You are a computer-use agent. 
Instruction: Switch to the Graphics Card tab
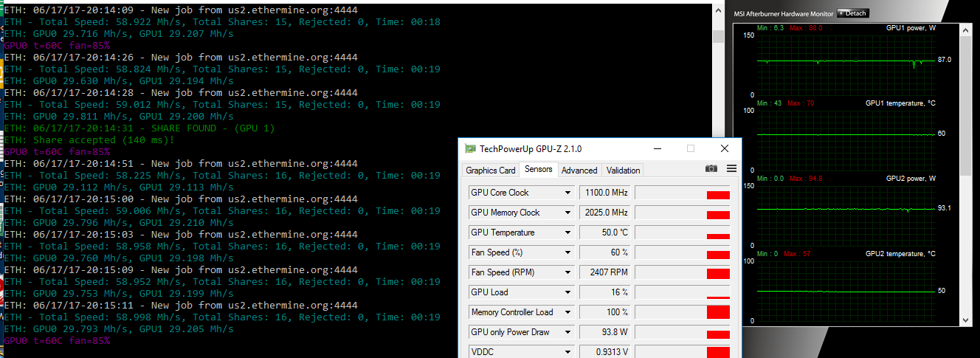(491, 170)
